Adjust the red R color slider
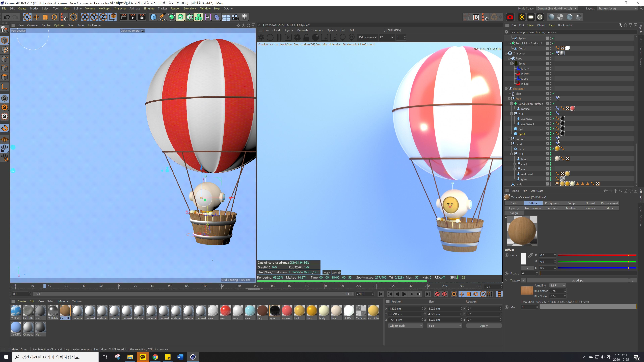The image size is (644, 362). point(597,255)
